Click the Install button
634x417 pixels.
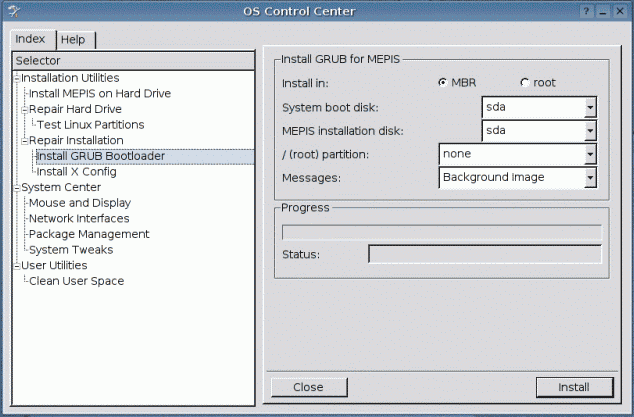[x=575, y=387]
